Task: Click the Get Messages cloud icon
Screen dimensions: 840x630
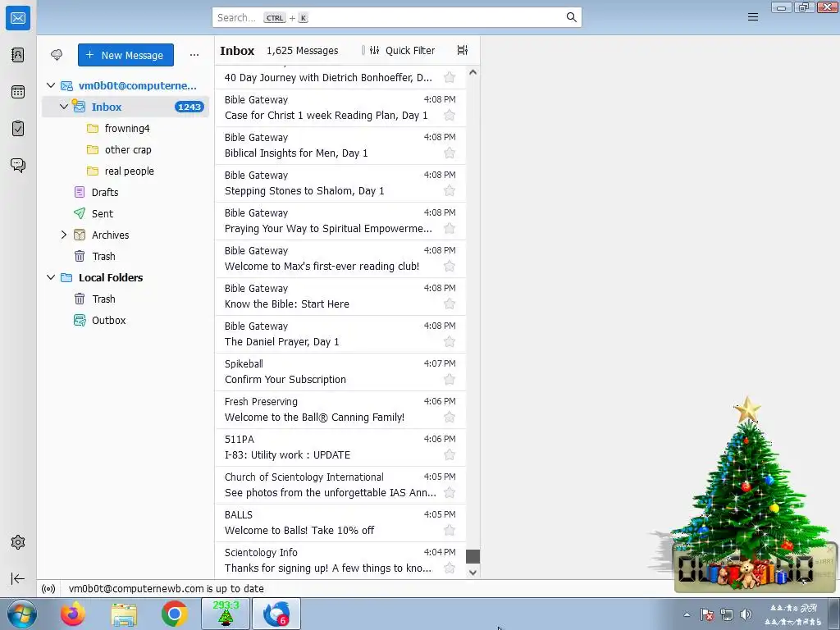Action: pos(57,55)
